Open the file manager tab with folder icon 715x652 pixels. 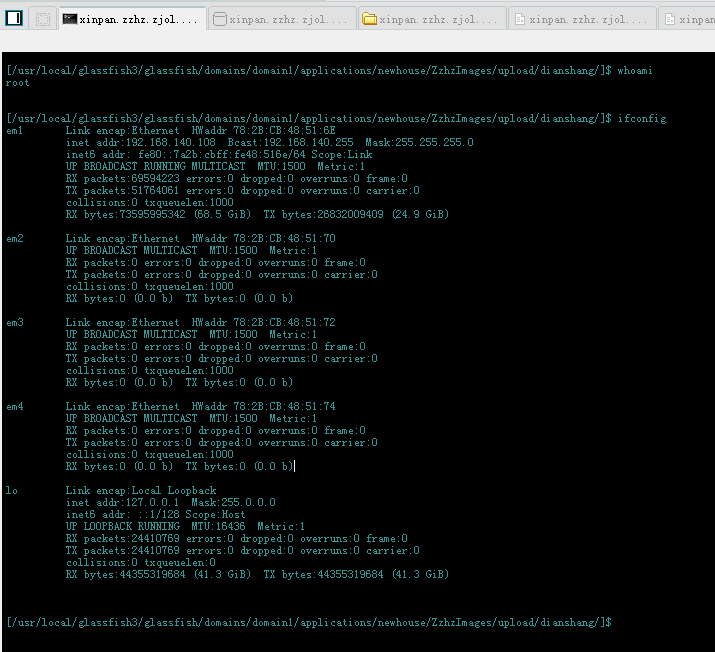point(432,19)
